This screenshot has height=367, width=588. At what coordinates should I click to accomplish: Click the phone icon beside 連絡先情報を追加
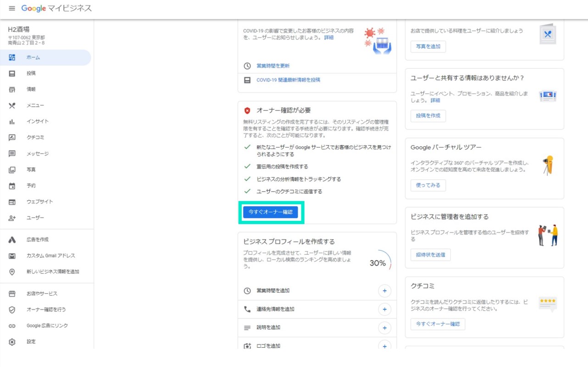[247, 309]
